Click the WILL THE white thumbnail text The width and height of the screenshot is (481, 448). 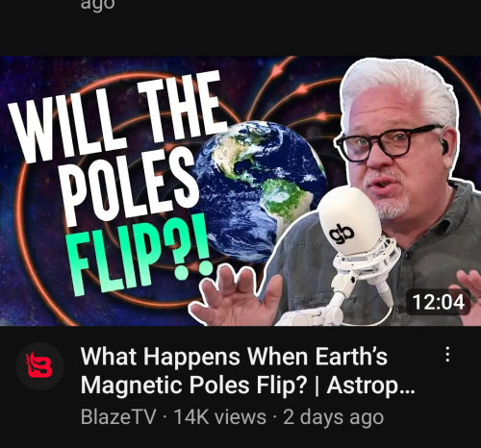coord(117,115)
